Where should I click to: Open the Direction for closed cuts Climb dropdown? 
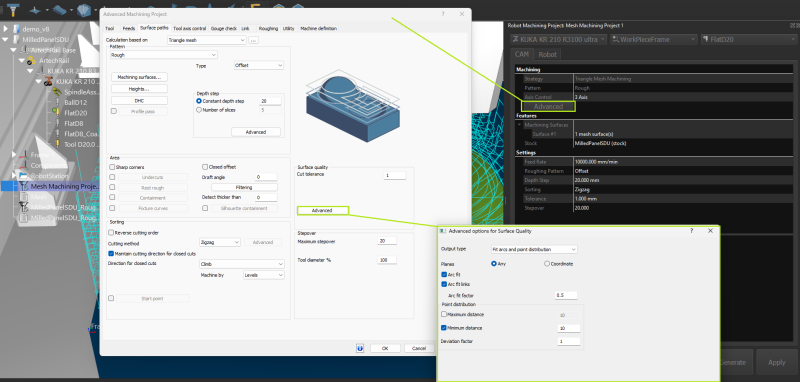(241, 264)
